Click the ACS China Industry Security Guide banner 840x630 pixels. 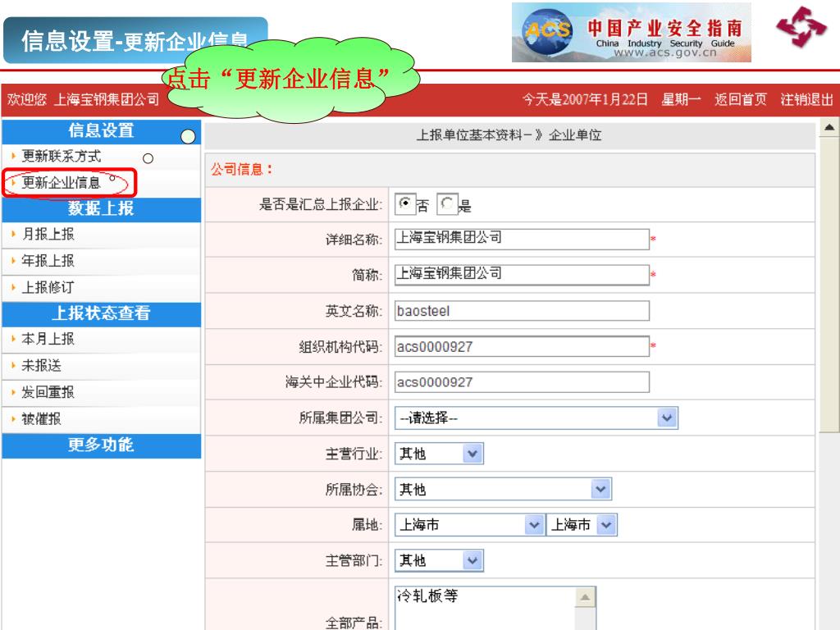point(631,33)
